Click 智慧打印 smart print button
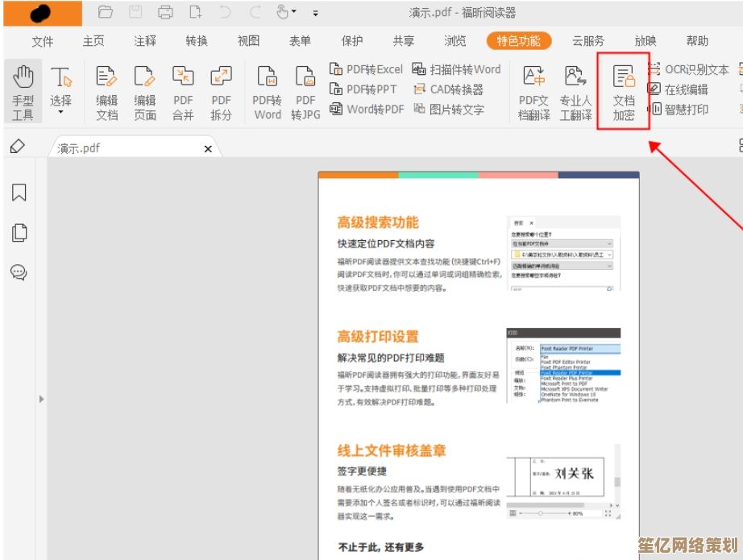 [x=678, y=110]
